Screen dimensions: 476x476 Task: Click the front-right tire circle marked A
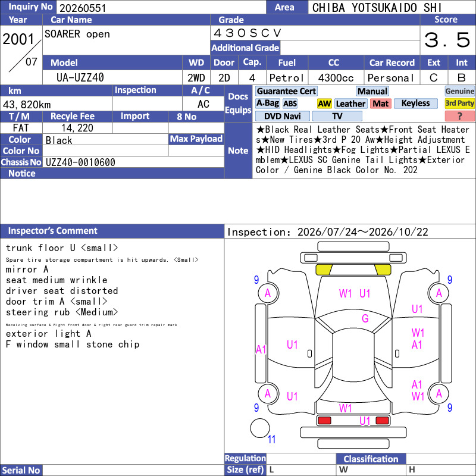point(439,293)
